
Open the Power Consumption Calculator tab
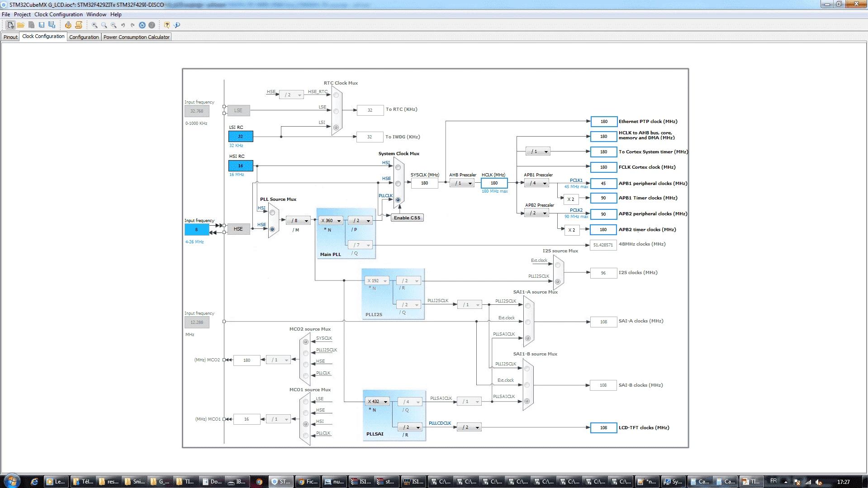tap(136, 37)
